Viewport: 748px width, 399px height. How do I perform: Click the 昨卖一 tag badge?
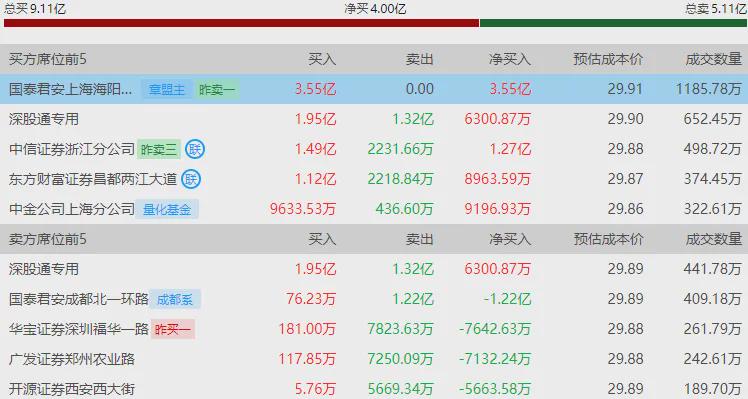217,89
